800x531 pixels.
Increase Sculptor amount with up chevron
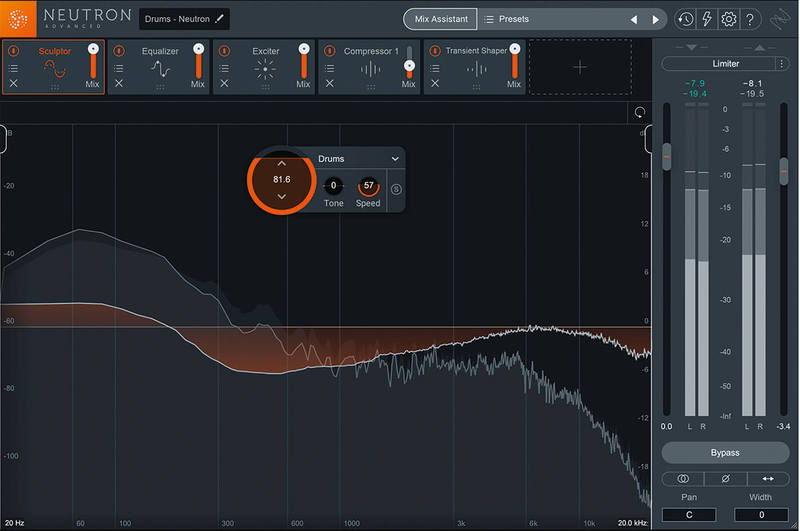point(282,164)
